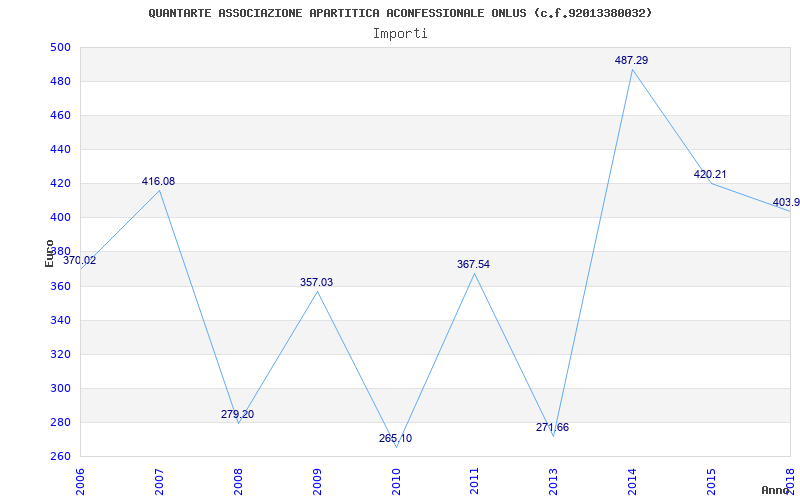Click the 340 y-axis tick label

pyautogui.click(x=60, y=320)
